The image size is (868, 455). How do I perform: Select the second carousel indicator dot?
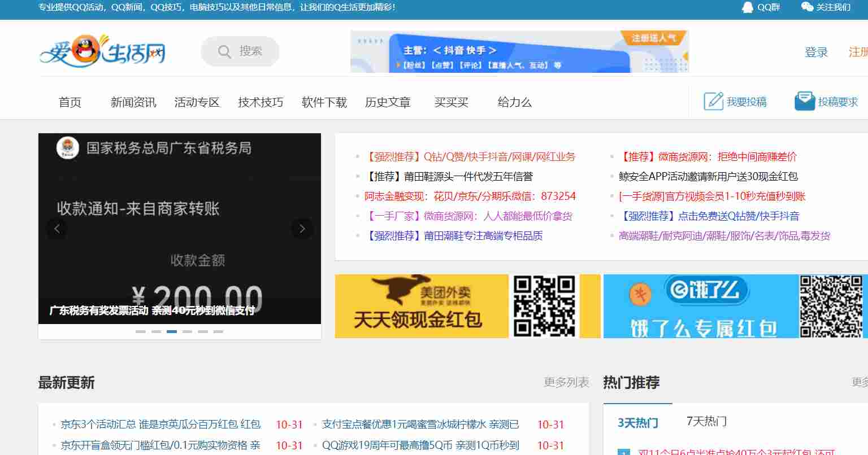pyautogui.click(x=156, y=331)
